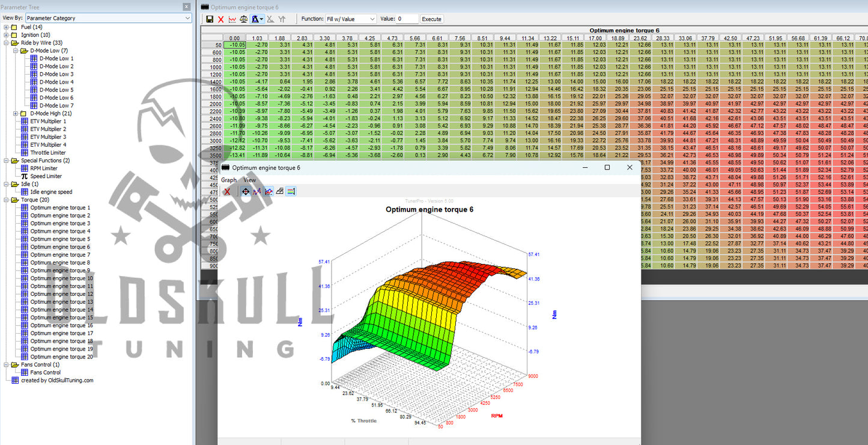Viewport: 868px width, 445px height.
Task: Open the View menu in graph window
Action: pos(249,180)
